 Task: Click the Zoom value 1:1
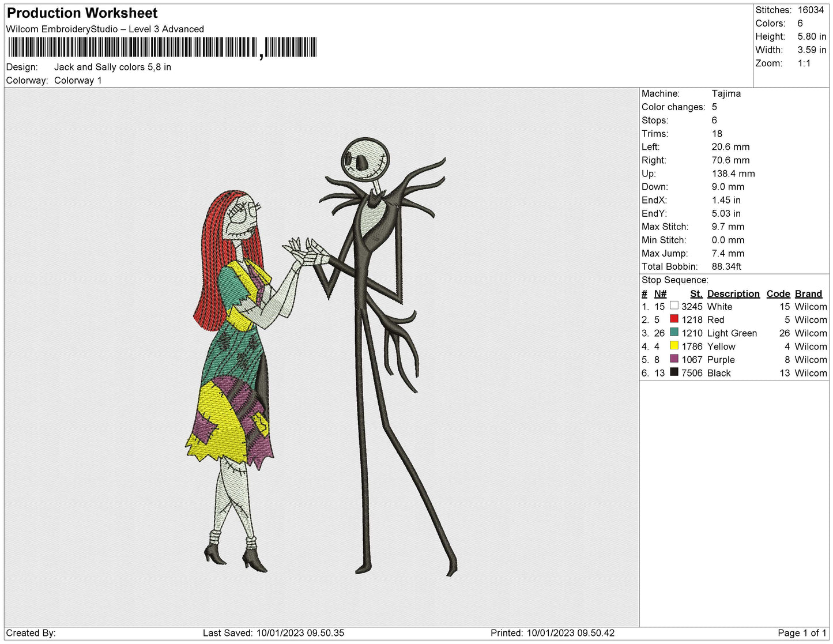tap(804, 63)
